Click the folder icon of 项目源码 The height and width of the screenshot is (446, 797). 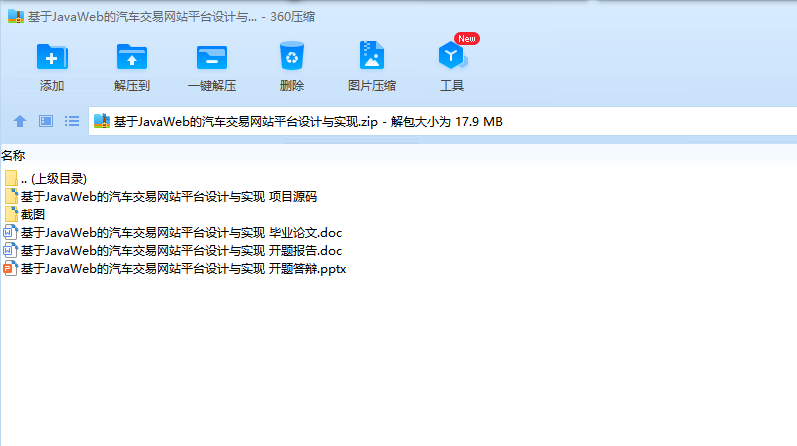[11, 196]
